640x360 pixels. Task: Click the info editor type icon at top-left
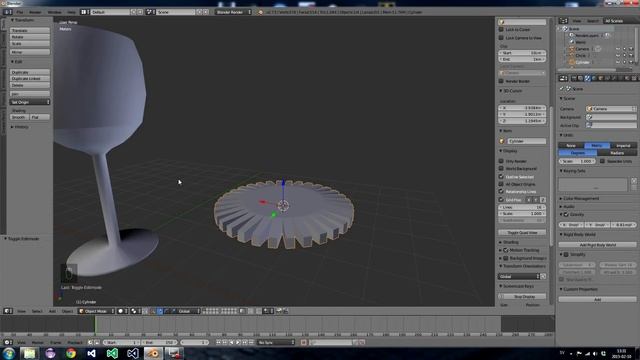click(x=7, y=12)
